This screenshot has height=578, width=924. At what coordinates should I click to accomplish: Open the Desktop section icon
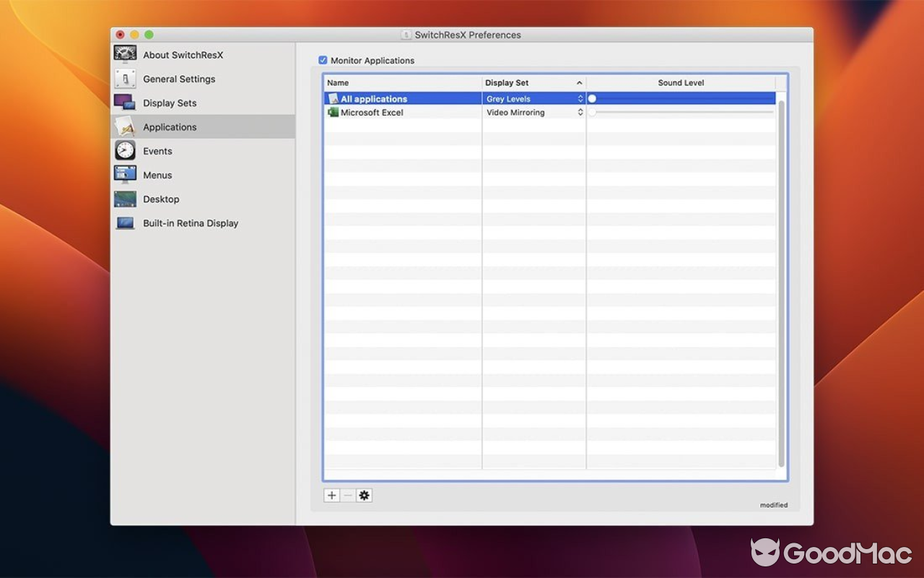(124, 199)
